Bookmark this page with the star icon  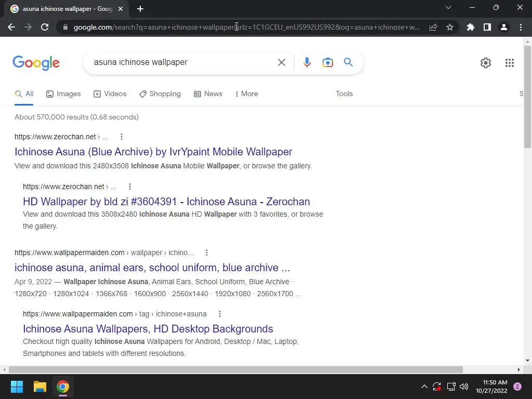click(x=450, y=27)
